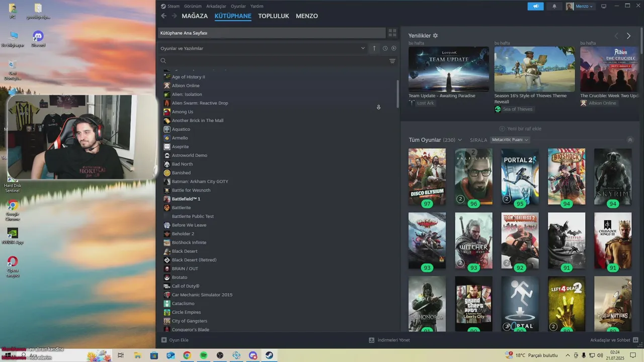Click the ready-to-play filter icon
Image resolution: width=644 pixels, height=362 pixels.
[394, 48]
